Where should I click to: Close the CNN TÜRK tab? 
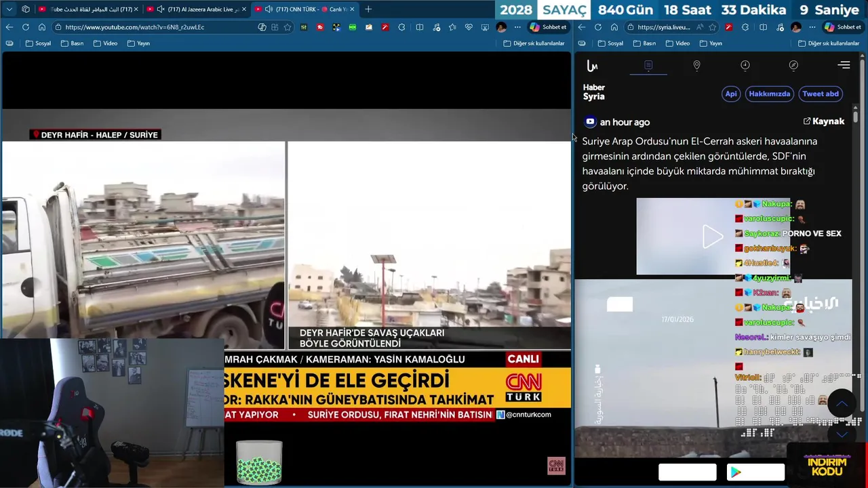point(352,9)
